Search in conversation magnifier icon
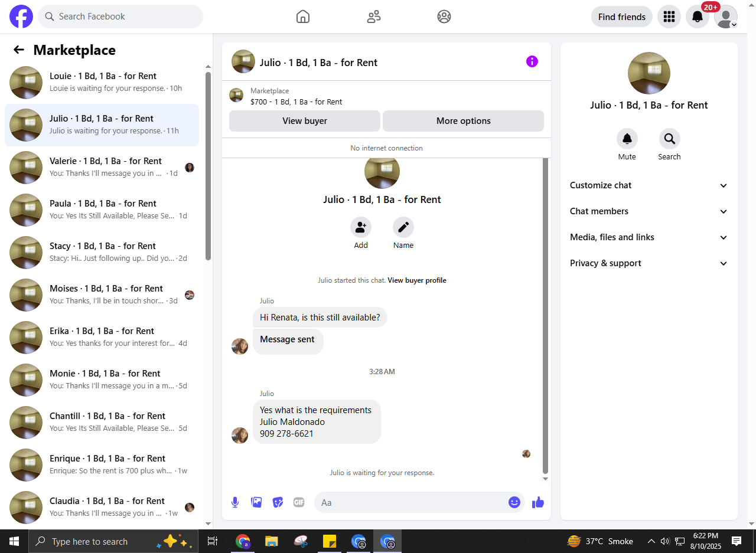The image size is (756, 553). coord(670,139)
